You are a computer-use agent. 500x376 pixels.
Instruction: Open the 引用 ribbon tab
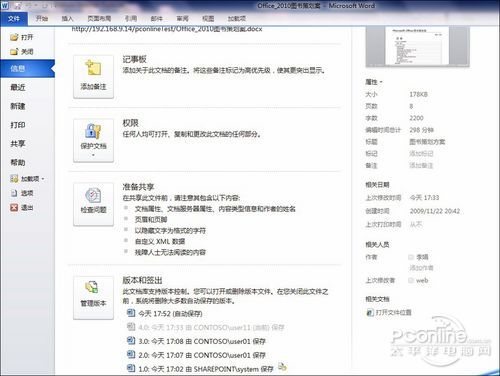131,19
